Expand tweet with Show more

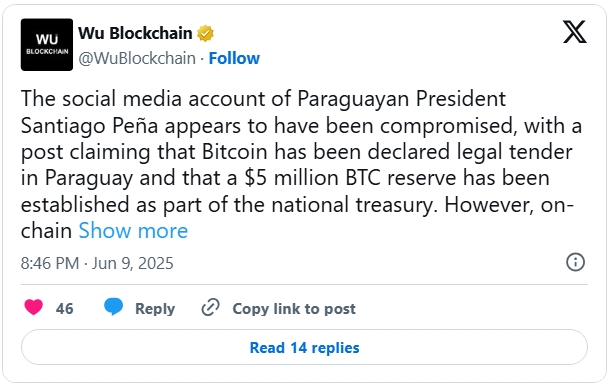[x=133, y=231]
